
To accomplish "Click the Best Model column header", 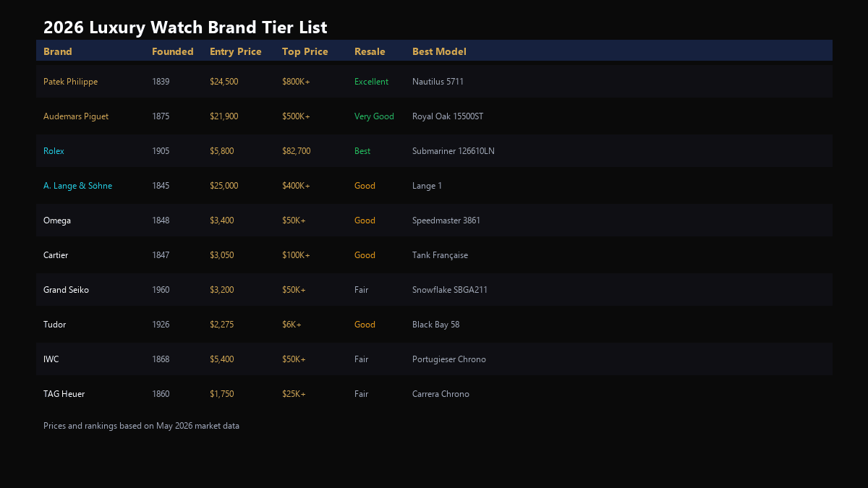I will [x=439, y=51].
